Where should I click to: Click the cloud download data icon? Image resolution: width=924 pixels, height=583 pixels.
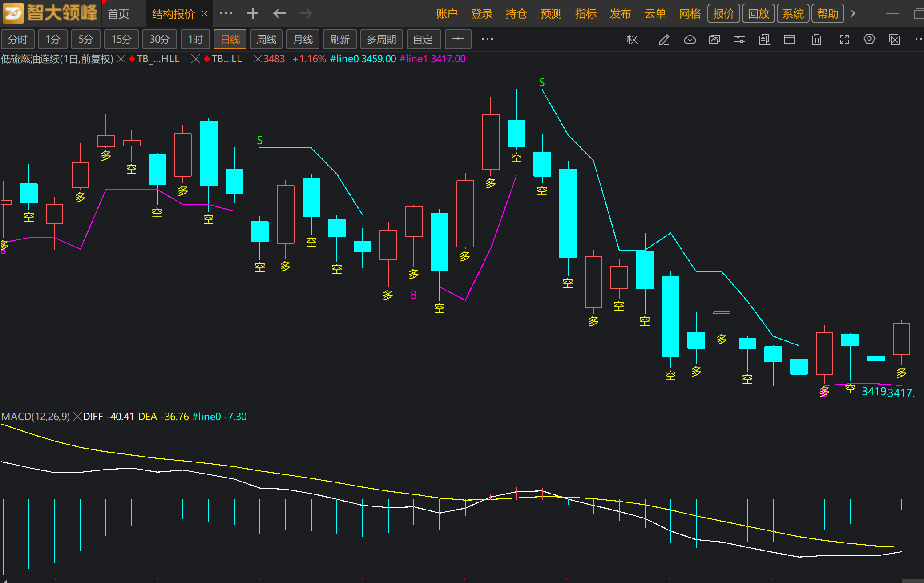click(x=690, y=40)
